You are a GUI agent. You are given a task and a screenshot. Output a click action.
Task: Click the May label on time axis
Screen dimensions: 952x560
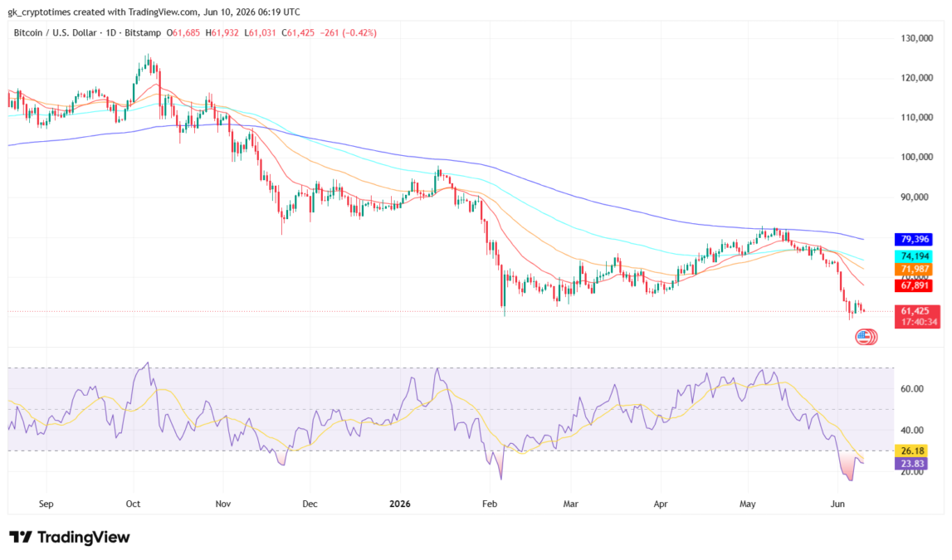pos(747,504)
